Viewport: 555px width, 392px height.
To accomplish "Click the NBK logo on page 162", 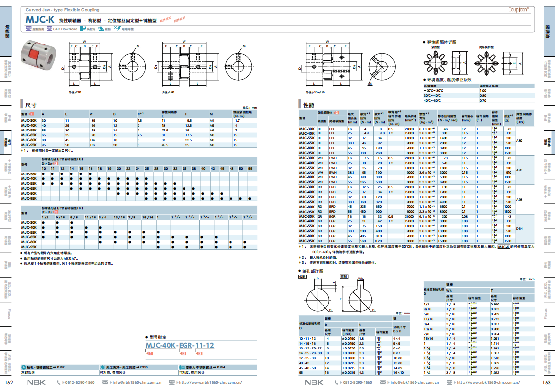I will pos(37,382).
